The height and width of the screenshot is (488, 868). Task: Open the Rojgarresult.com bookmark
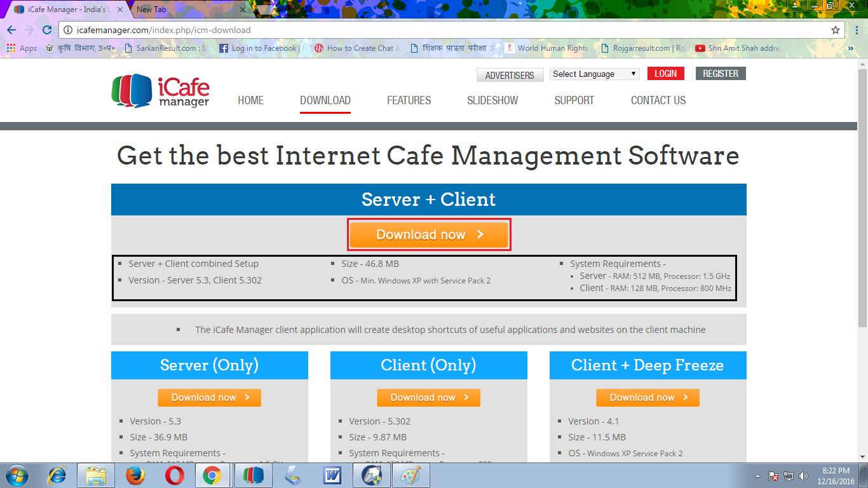[x=642, y=48]
